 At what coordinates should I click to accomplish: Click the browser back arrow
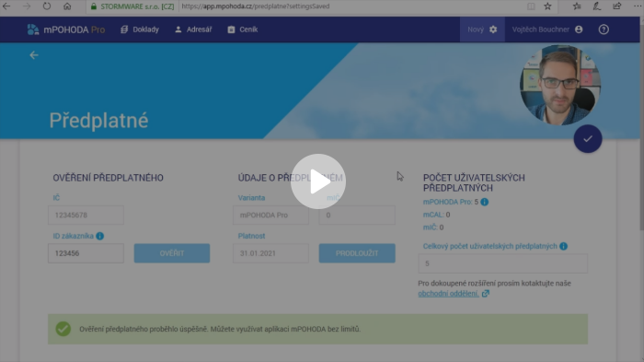coord(6,6)
